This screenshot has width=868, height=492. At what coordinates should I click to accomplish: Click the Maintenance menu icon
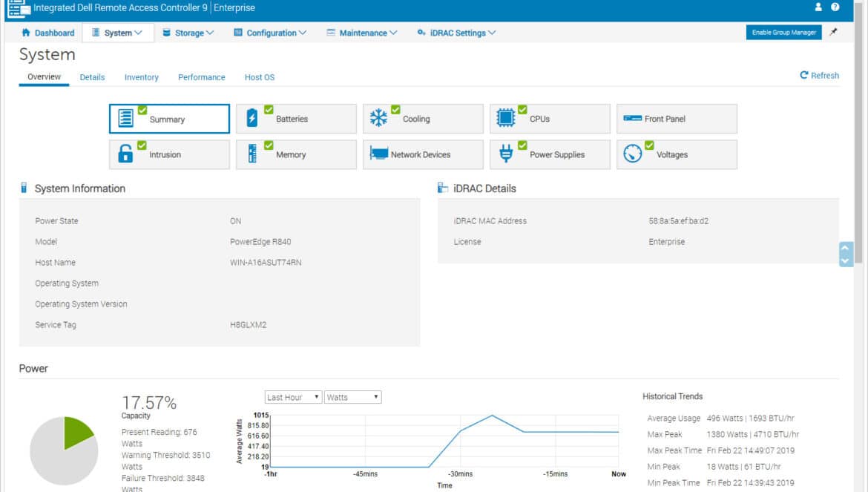pos(330,33)
